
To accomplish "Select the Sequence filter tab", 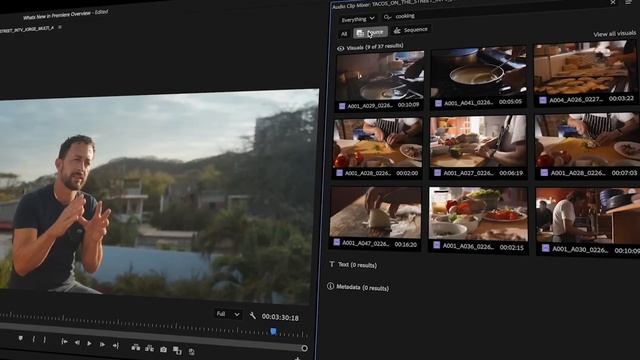I will tap(411, 30).
